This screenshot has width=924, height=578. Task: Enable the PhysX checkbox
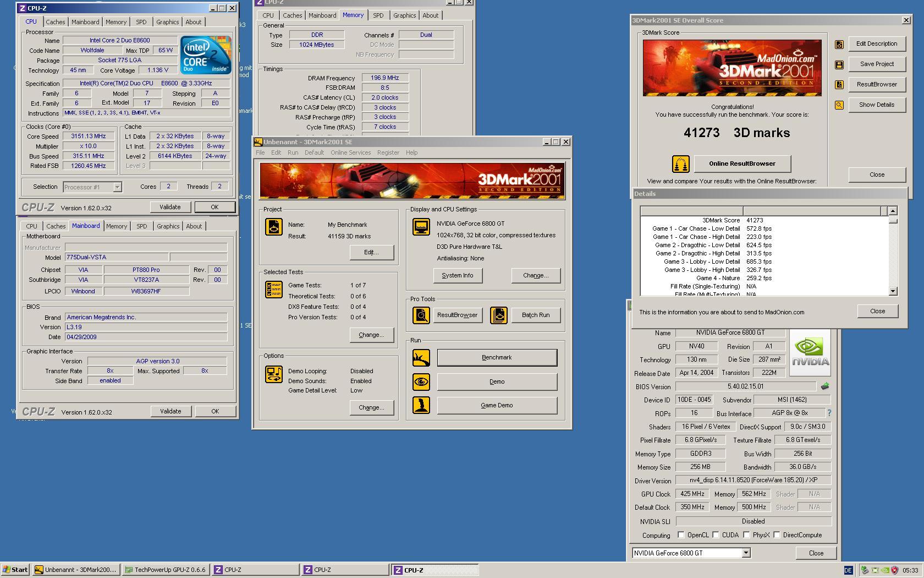746,535
